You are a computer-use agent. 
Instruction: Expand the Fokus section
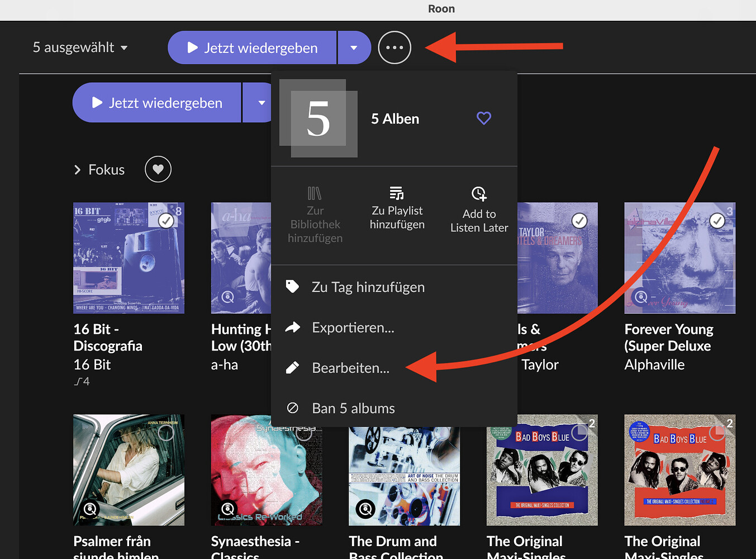coord(78,170)
